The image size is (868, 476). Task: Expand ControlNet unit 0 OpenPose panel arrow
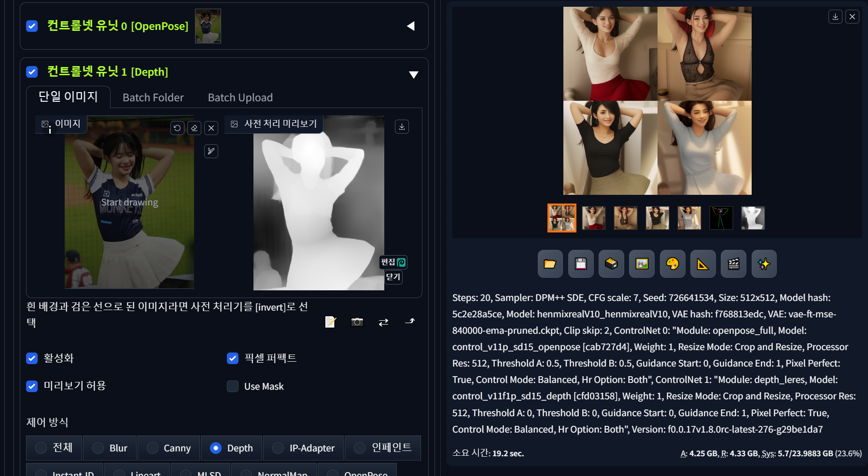click(x=411, y=26)
